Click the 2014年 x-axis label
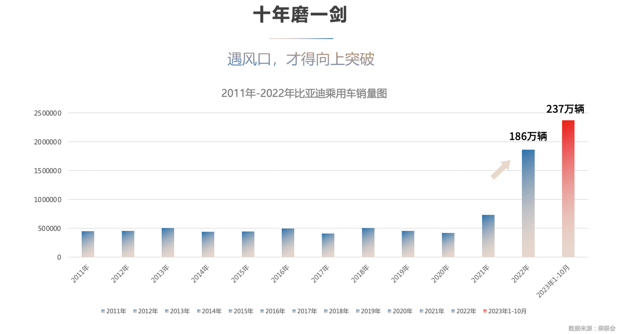This screenshot has width=644, height=334. [200, 274]
